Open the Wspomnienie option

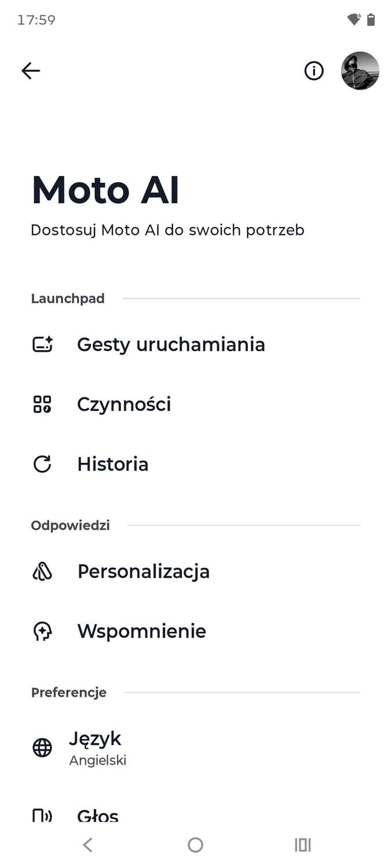[142, 631]
